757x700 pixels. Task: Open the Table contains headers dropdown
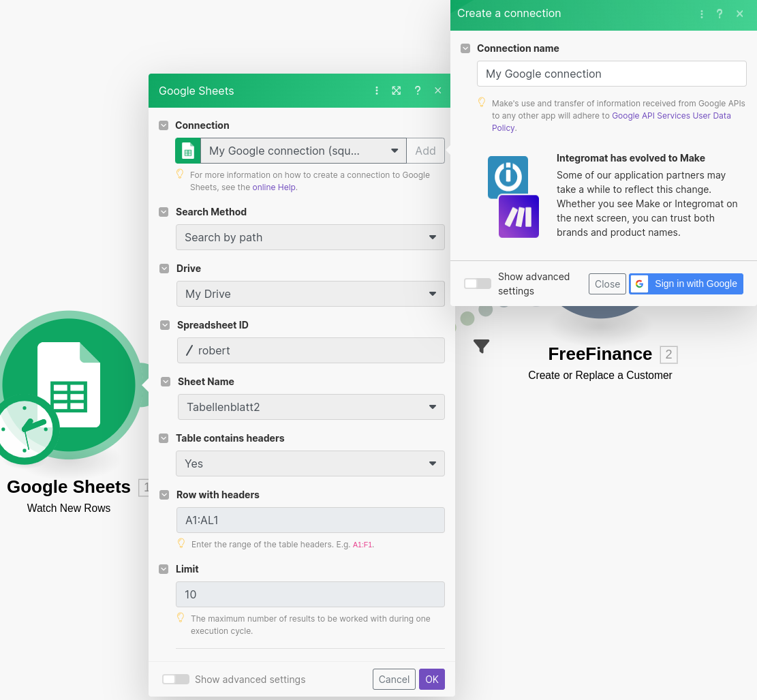point(310,463)
